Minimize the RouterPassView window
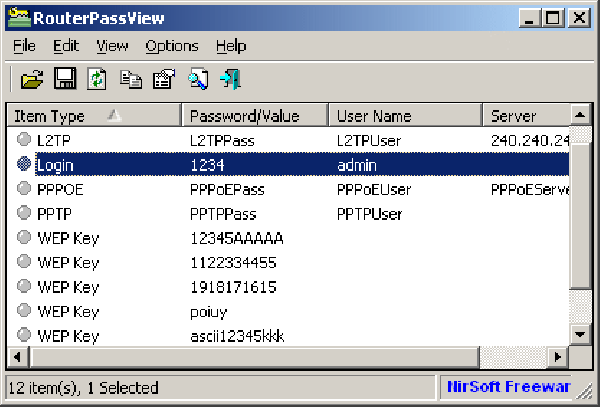This screenshot has width=600, height=407. 530,18
